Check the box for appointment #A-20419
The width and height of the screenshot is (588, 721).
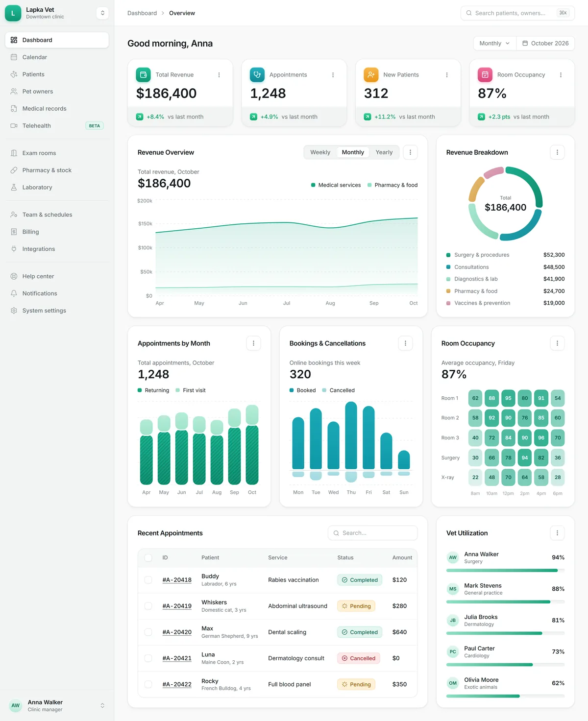click(x=148, y=606)
